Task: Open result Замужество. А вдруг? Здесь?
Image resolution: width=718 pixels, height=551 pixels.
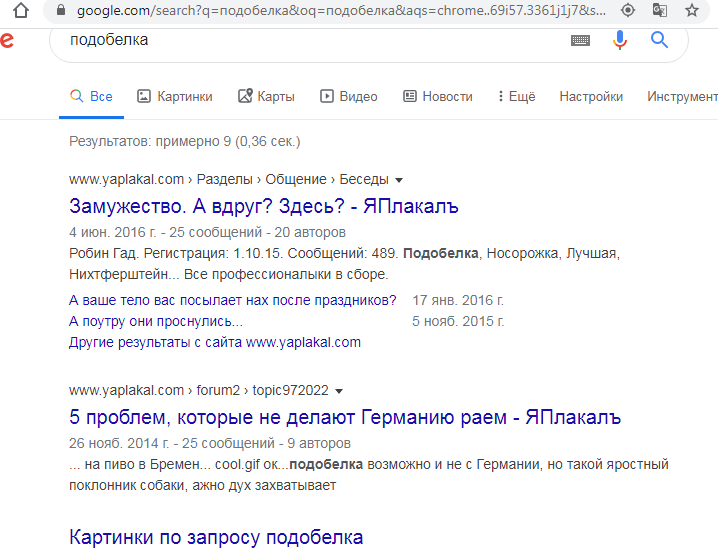Action: [263, 206]
